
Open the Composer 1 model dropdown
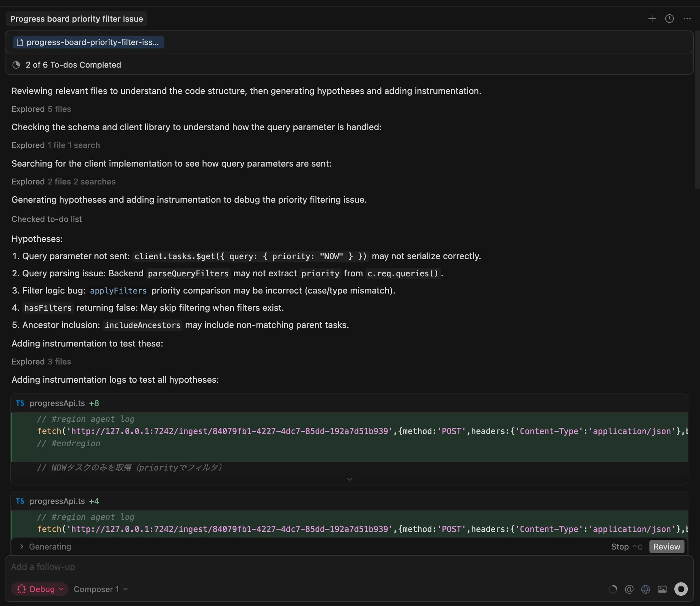(100, 589)
